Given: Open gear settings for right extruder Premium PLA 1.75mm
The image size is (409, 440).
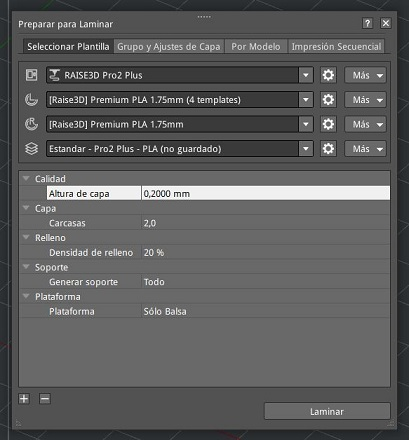Looking at the screenshot, I should pyautogui.click(x=328, y=124).
